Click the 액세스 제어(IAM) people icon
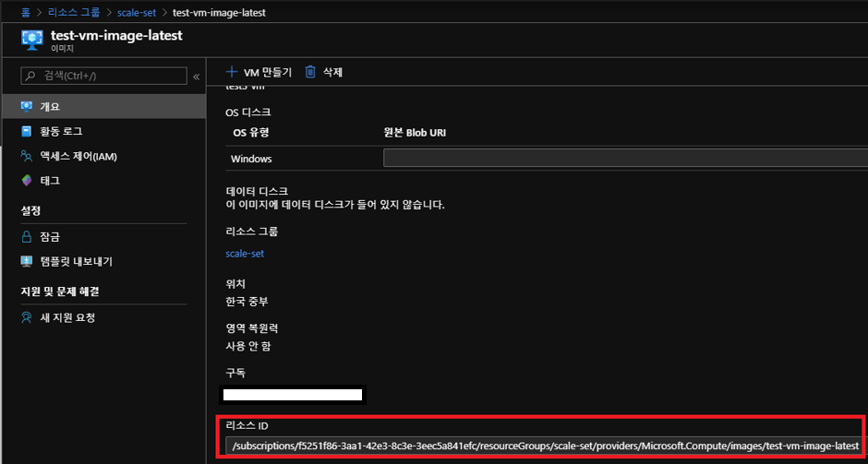 coord(27,156)
